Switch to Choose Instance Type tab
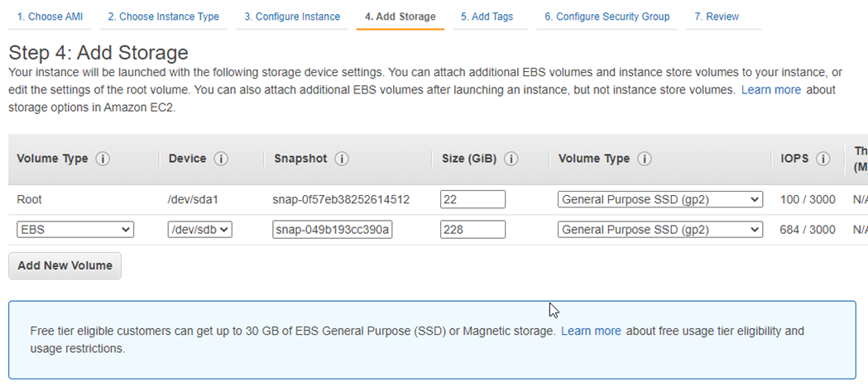868x386 pixels. coord(163,17)
